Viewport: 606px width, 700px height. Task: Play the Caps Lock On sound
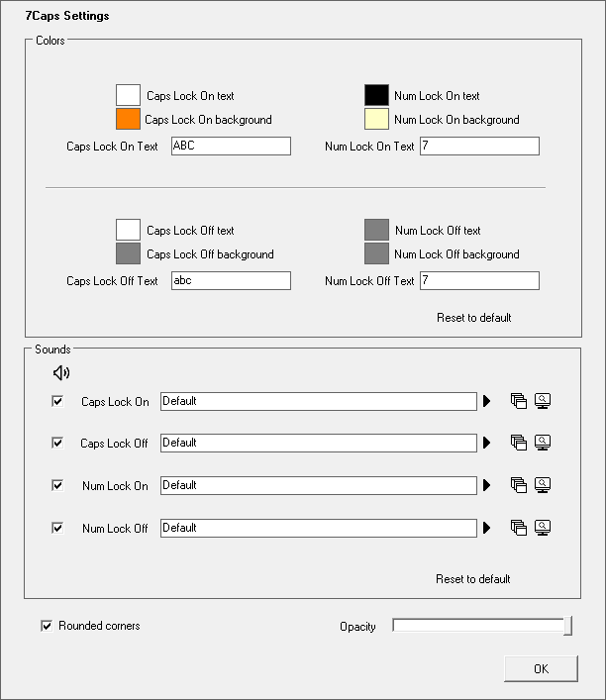point(486,401)
